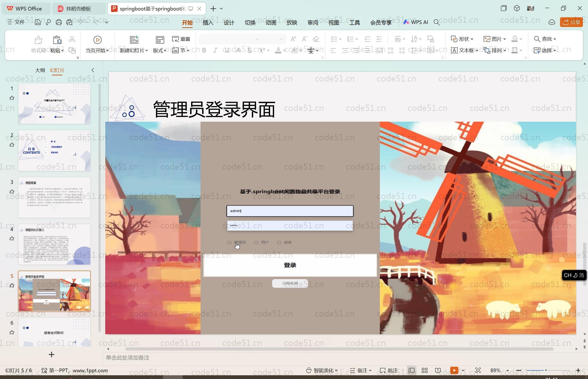This screenshot has width=588, height=379.
Task: Click the Layout icon
Action: click(160, 40)
